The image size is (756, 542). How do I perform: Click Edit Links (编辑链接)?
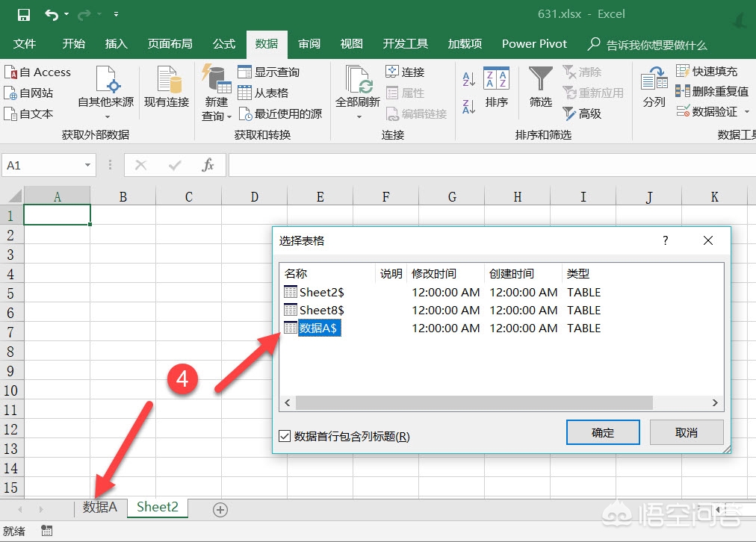(x=417, y=114)
